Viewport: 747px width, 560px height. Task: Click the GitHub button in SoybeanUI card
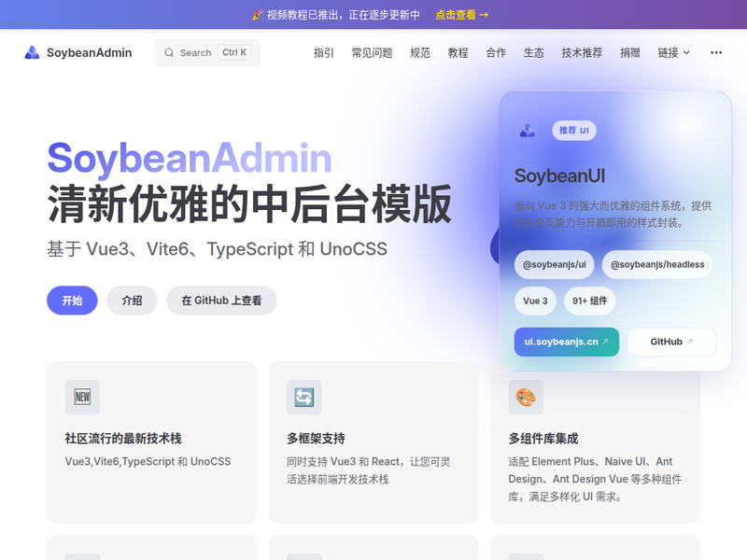click(x=671, y=342)
